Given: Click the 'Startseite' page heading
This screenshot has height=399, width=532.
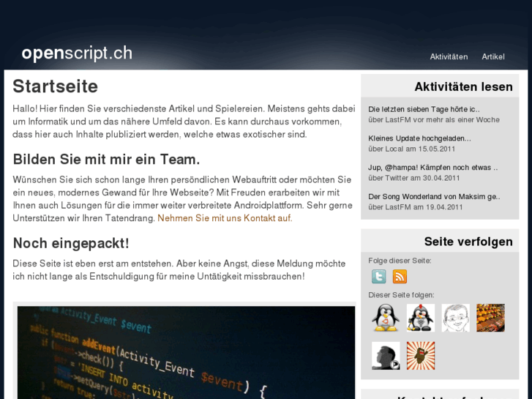Looking at the screenshot, I should tap(56, 86).
